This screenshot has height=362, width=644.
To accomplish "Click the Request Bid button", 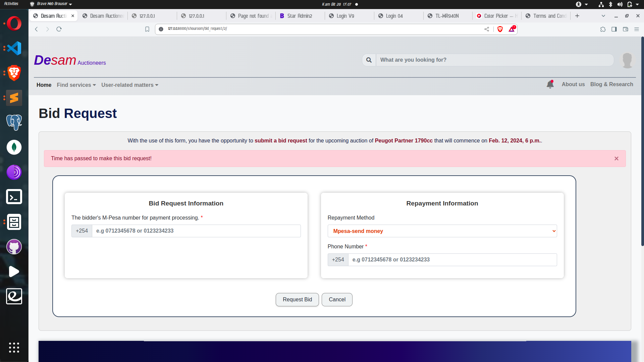I will [x=297, y=300].
